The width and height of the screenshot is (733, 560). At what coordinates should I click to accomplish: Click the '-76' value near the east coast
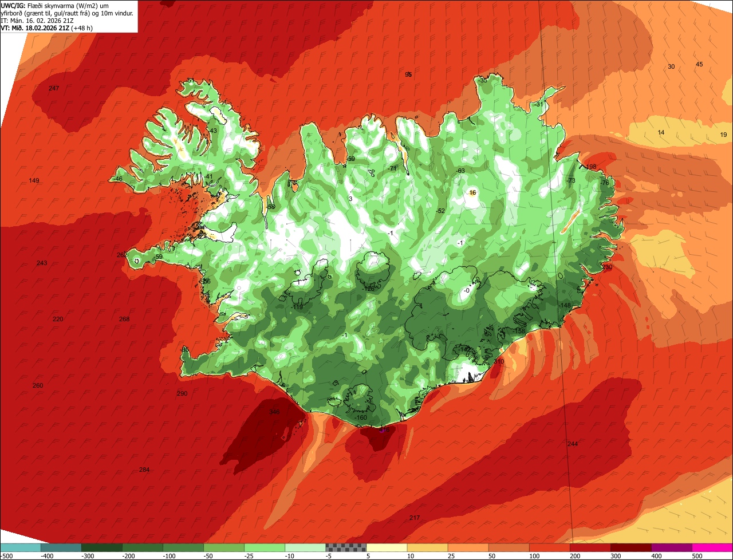(604, 182)
